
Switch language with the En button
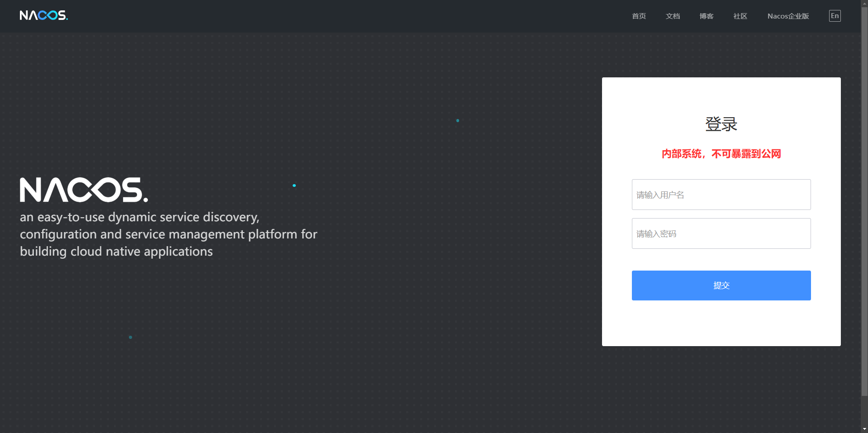[x=835, y=16]
